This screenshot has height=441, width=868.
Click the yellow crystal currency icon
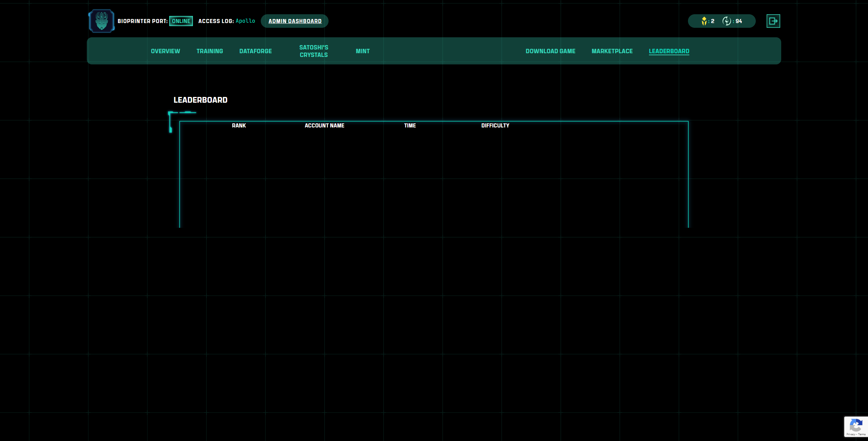pos(704,21)
